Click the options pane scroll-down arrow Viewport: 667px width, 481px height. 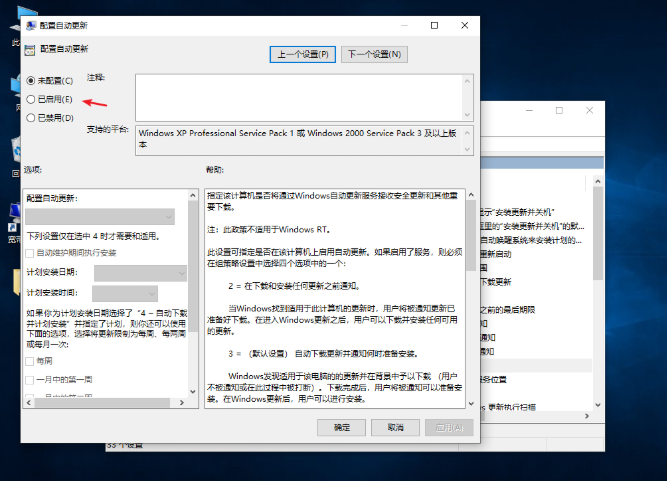[193, 391]
